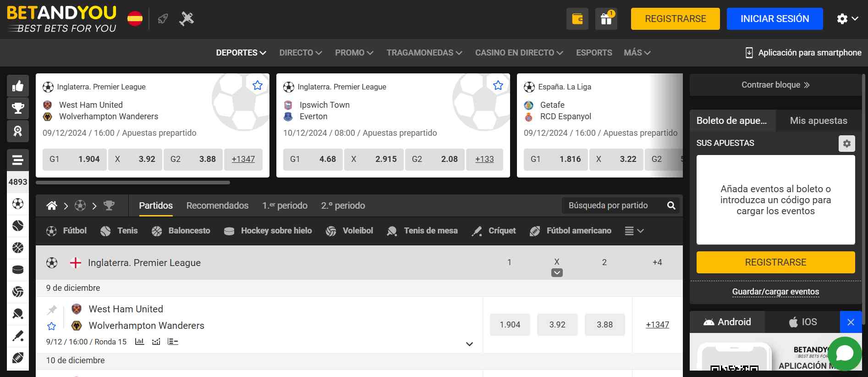Filter by Baloncesto sport

coord(181,231)
